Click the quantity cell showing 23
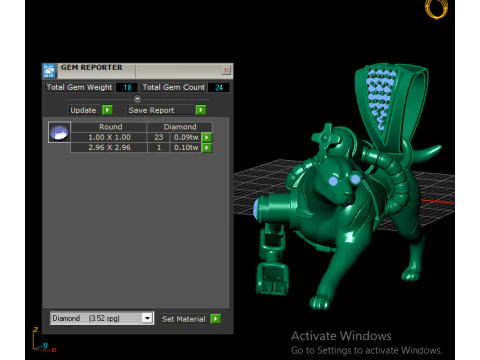Viewport: 480px width, 360px height. (159, 137)
